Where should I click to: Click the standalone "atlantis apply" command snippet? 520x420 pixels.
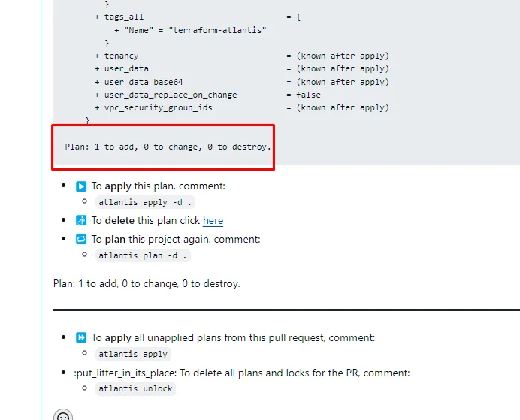point(133,354)
